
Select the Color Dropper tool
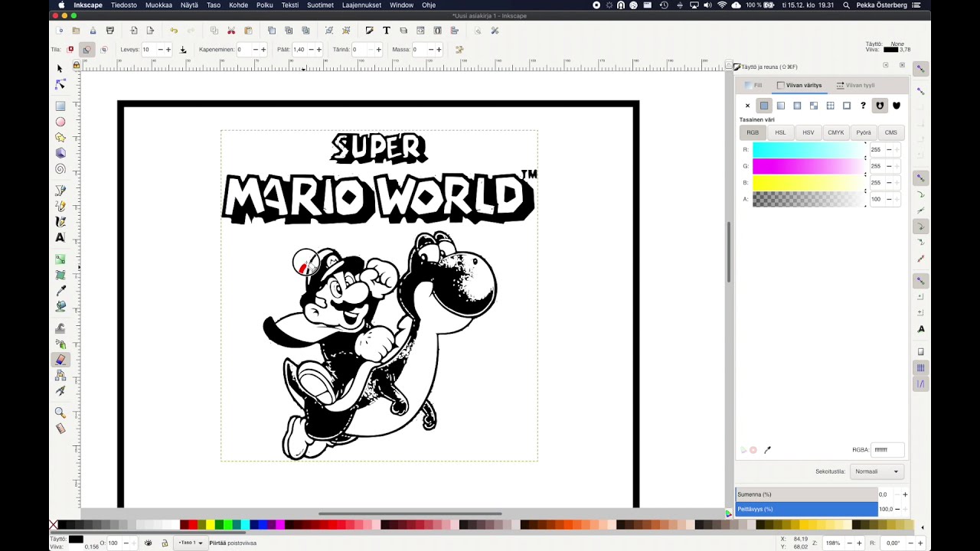click(x=60, y=291)
